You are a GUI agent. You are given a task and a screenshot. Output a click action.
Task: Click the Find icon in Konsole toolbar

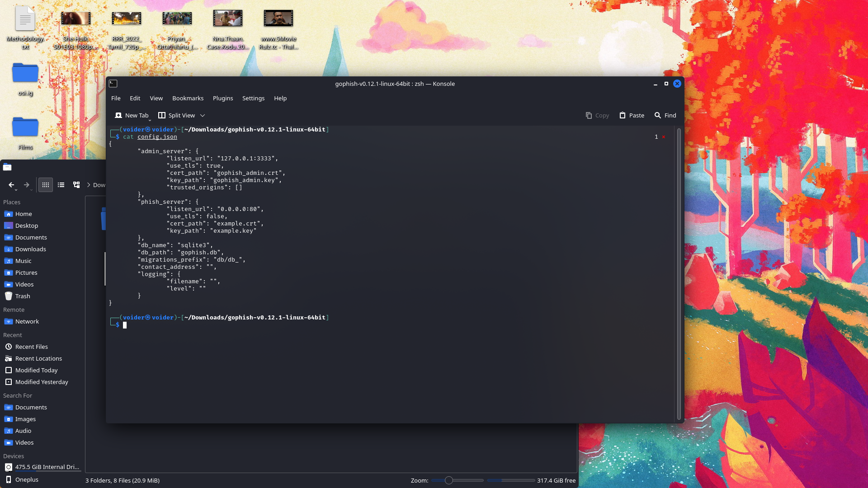click(x=665, y=115)
